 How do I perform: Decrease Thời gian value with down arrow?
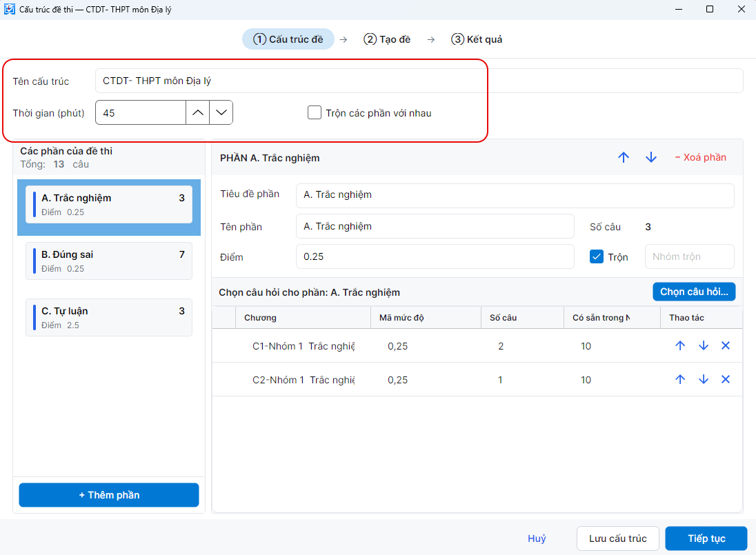[x=221, y=113]
